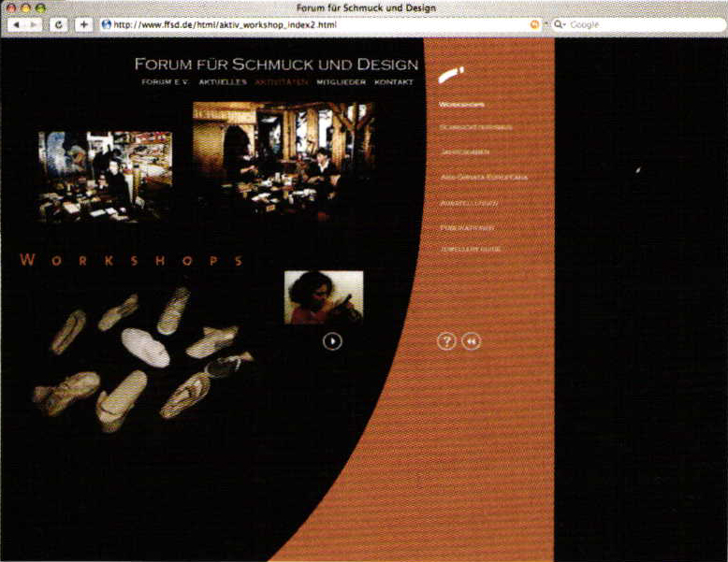Click the plus Add Bookmark button
728x562 pixels.
point(83,24)
